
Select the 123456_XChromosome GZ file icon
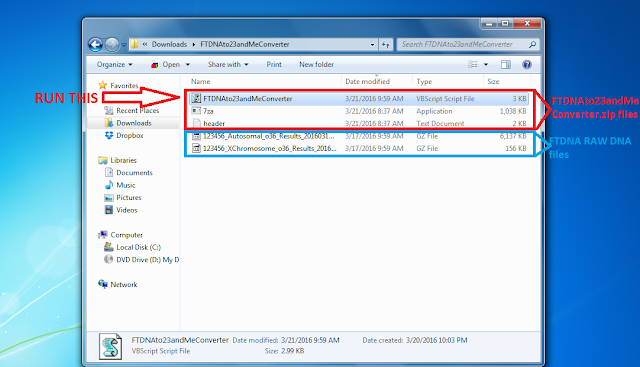click(196, 148)
